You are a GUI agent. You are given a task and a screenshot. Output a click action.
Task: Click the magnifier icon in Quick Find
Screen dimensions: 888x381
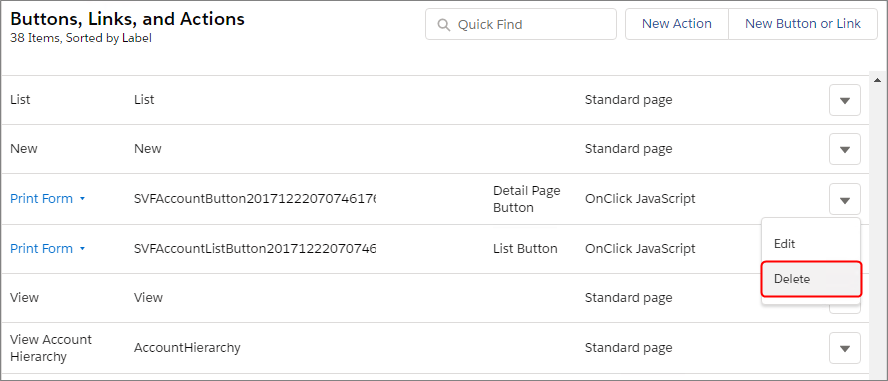point(444,25)
